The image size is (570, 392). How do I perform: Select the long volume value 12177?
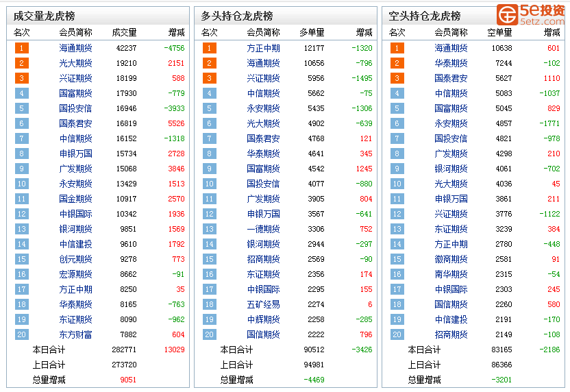point(314,48)
